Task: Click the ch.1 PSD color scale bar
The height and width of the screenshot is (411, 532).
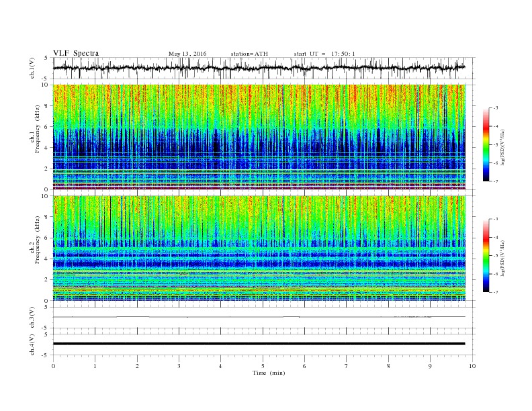Action: [x=486, y=144]
